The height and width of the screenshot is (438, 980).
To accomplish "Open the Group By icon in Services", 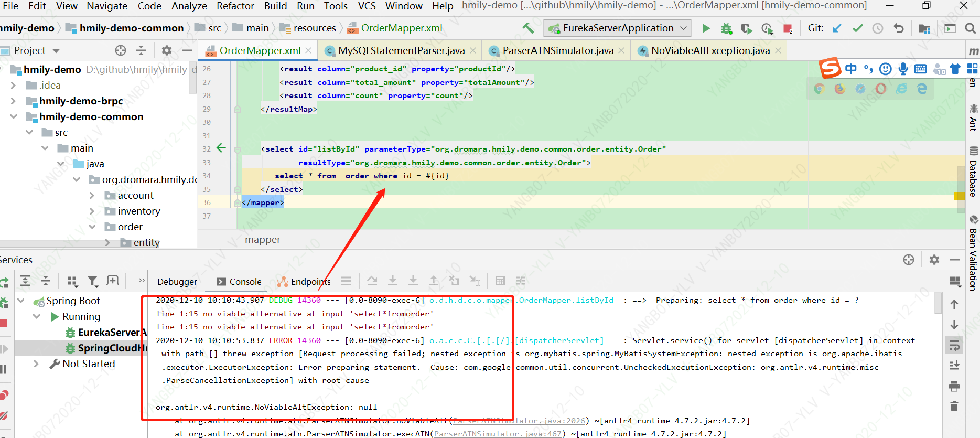I will pos(72,281).
